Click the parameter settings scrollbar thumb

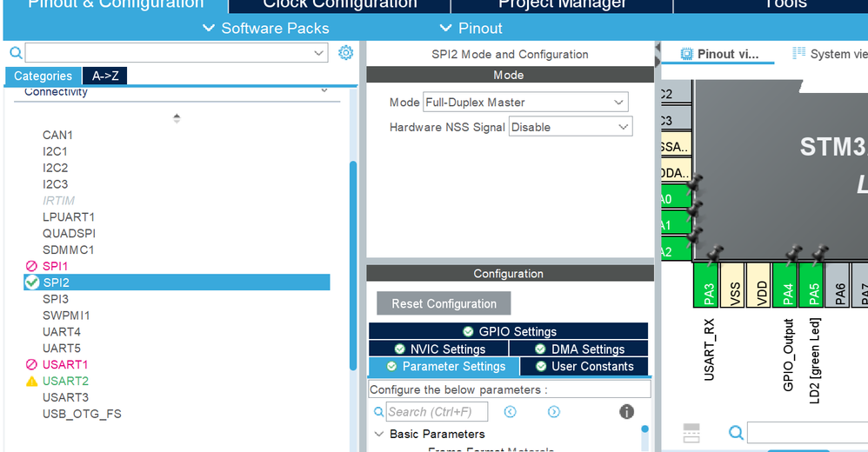pyautogui.click(x=644, y=429)
